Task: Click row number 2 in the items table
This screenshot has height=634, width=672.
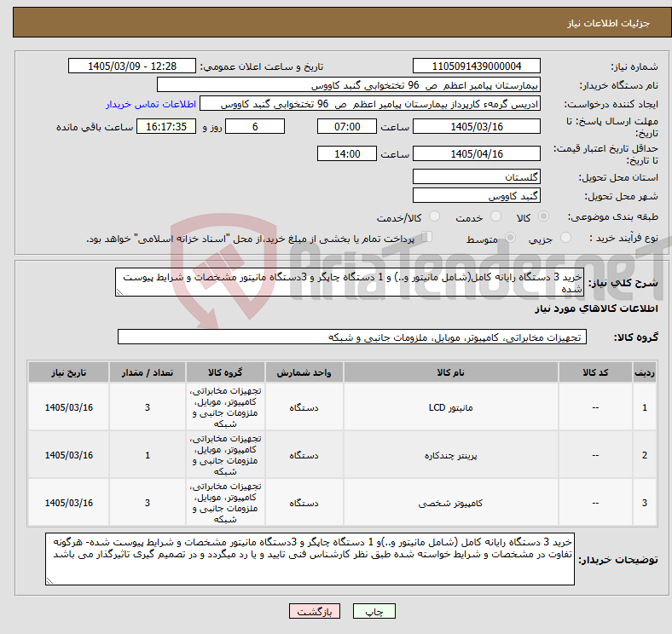Action: [645, 455]
